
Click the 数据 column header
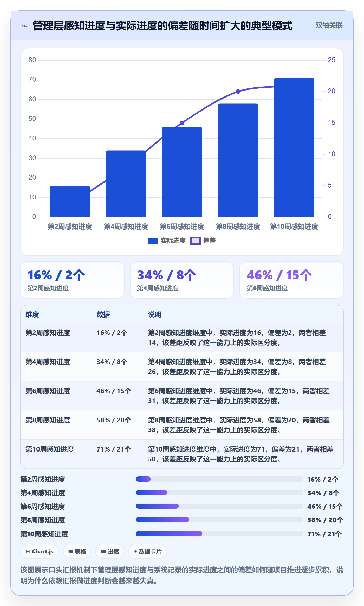point(103,315)
